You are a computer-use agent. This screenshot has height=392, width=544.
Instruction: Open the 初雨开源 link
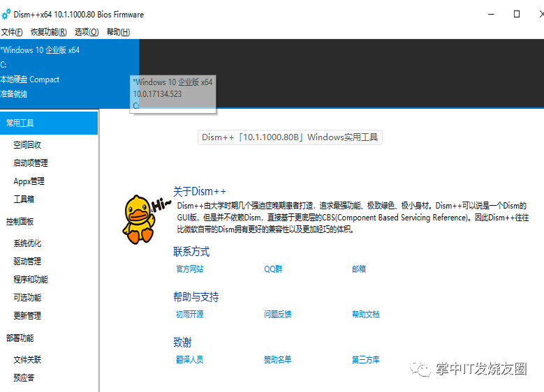click(190, 315)
